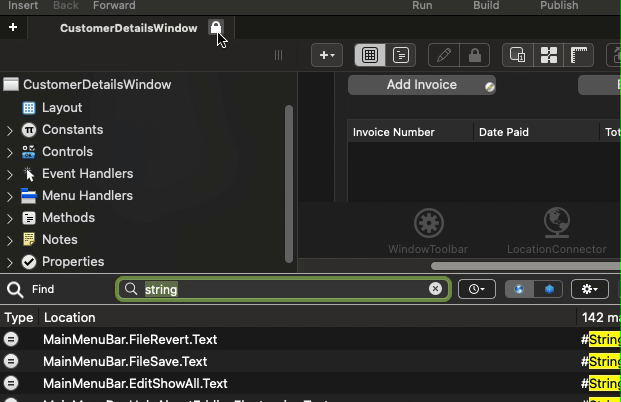The image size is (621, 402).
Task: Click the show measurements ruler icon
Action: pyautogui.click(x=578, y=55)
